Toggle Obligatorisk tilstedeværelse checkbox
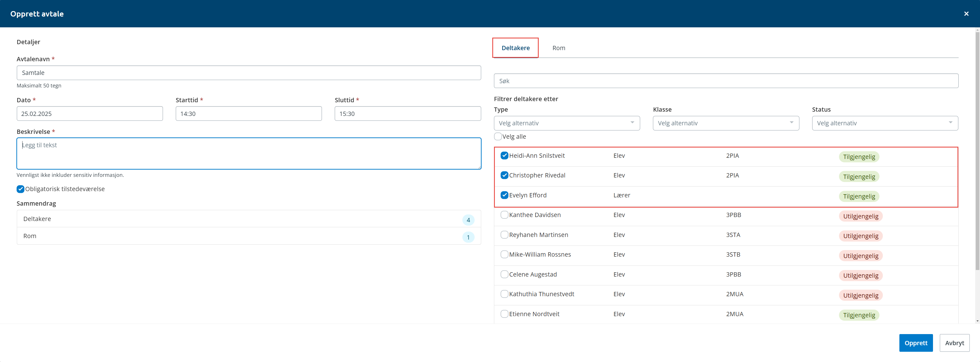Screen dimensions: 980x362 pos(21,189)
